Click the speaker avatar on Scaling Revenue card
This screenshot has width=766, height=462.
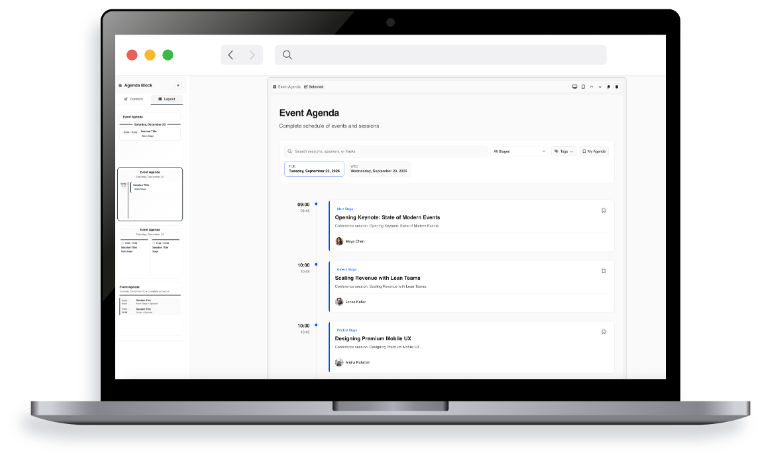click(x=339, y=302)
